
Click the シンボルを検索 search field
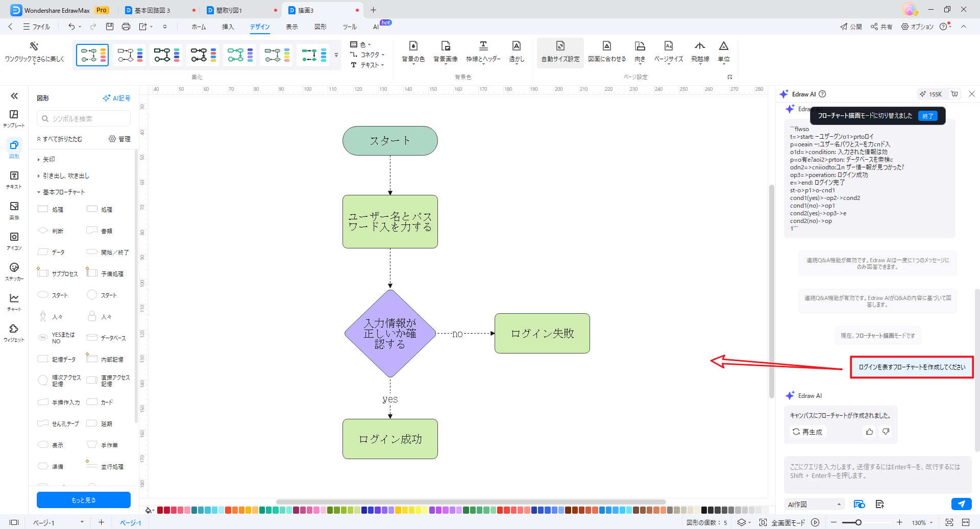84,118
